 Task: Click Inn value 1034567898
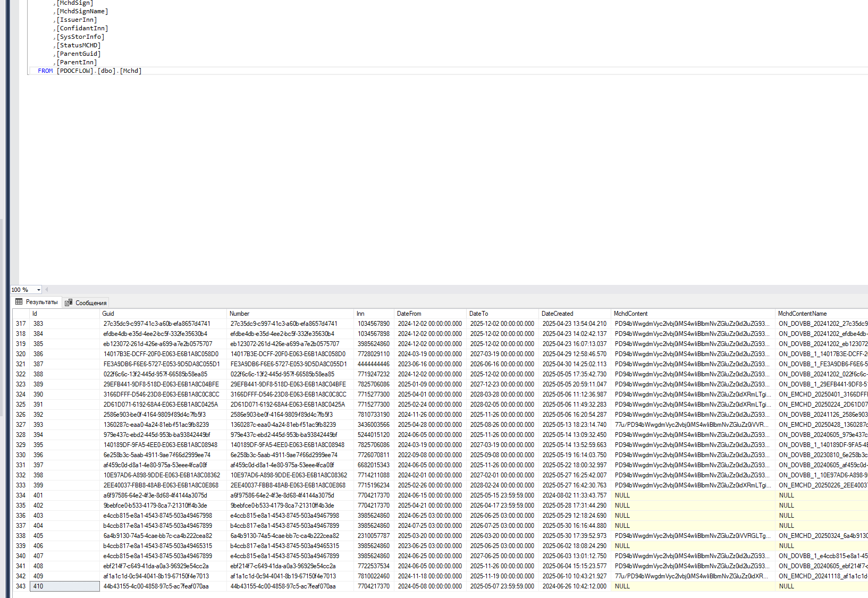[375, 334]
